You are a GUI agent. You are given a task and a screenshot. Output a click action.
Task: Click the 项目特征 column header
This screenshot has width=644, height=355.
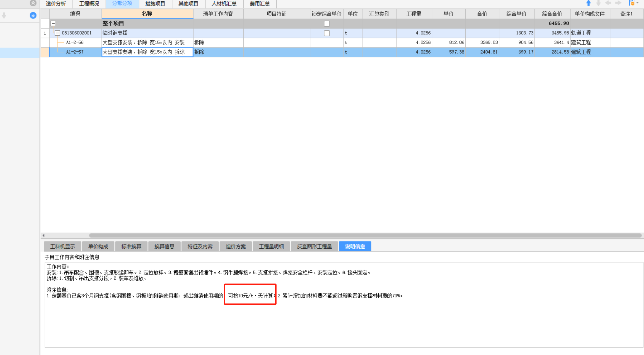276,14
